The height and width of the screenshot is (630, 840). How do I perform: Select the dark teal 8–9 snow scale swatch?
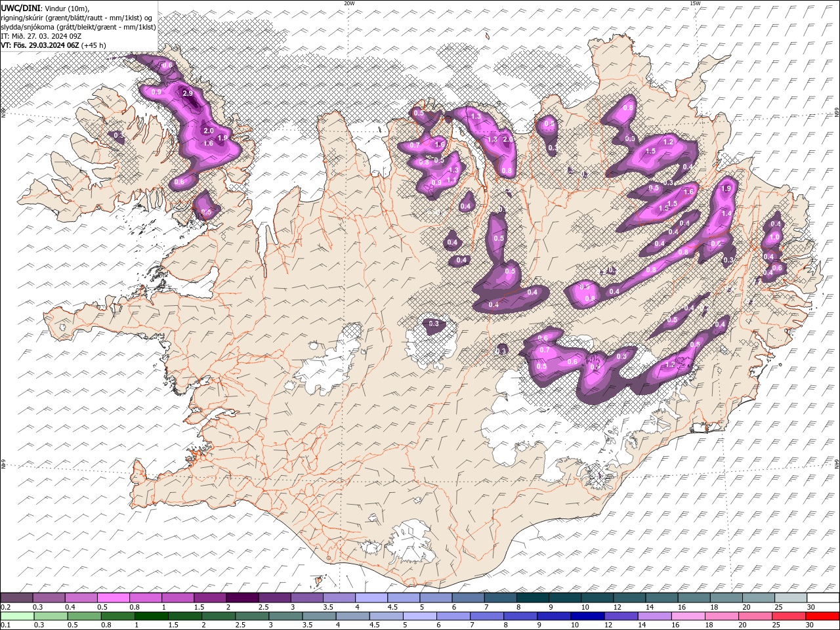click(533, 598)
